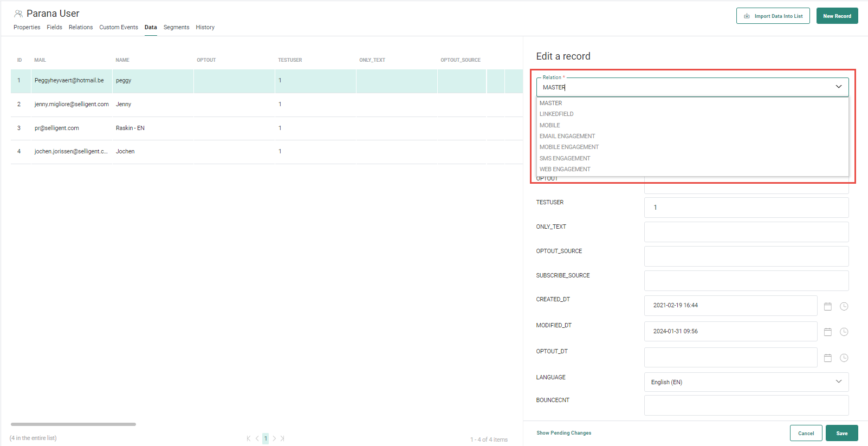Viewport: 868px width, 446px height.
Task: Click the horizontal scrollbar under the table
Action: 73,424
